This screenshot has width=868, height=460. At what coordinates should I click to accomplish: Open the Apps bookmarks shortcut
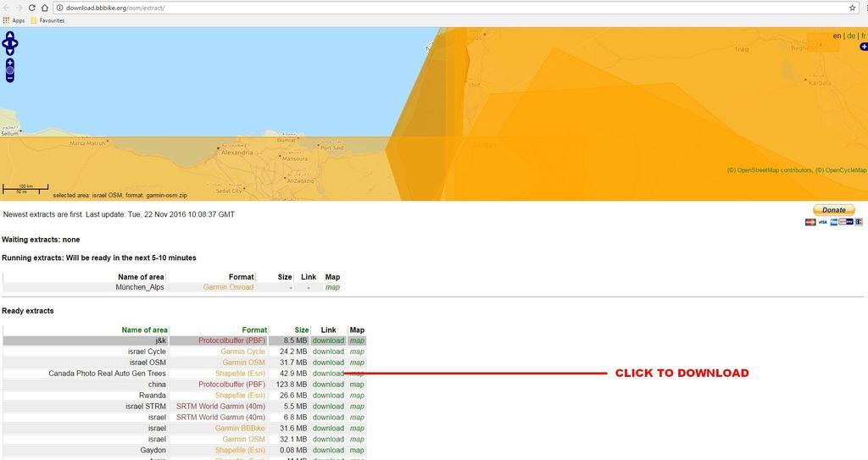tap(14, 20)
